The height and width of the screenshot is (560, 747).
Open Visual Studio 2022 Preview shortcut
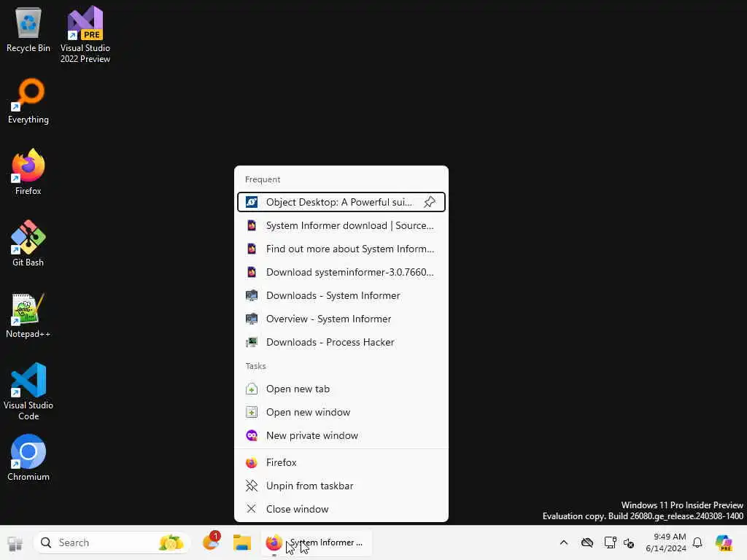(x=85, y=34)
